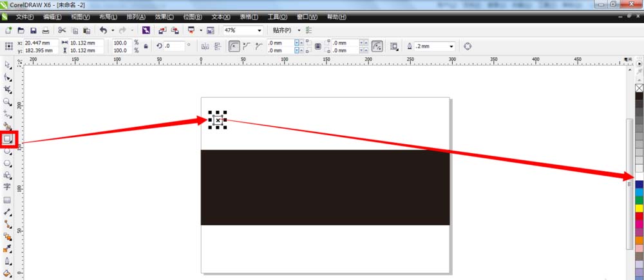Toggle round corner style
This screenshot has height=280, width=644.
[234, 46]
